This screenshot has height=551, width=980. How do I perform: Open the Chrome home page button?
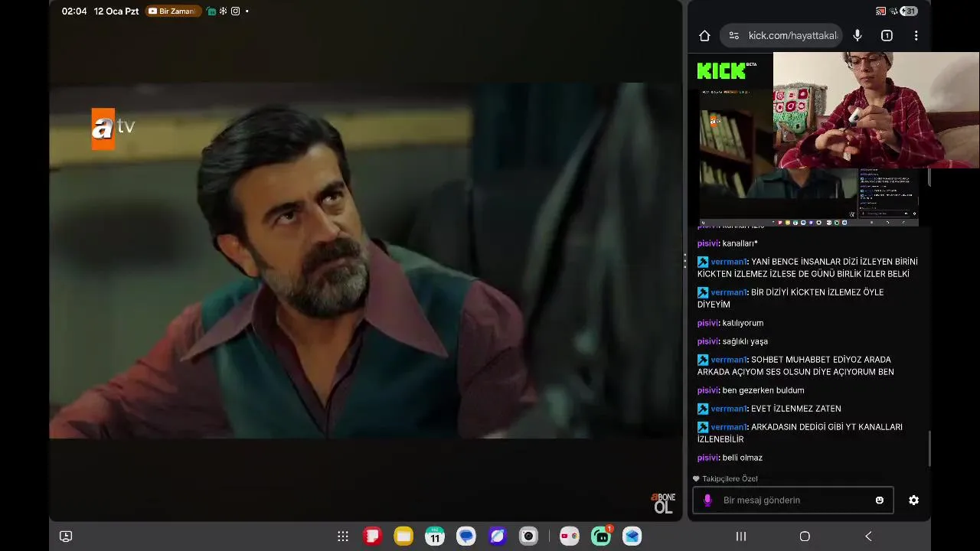[x=704, y=35]
